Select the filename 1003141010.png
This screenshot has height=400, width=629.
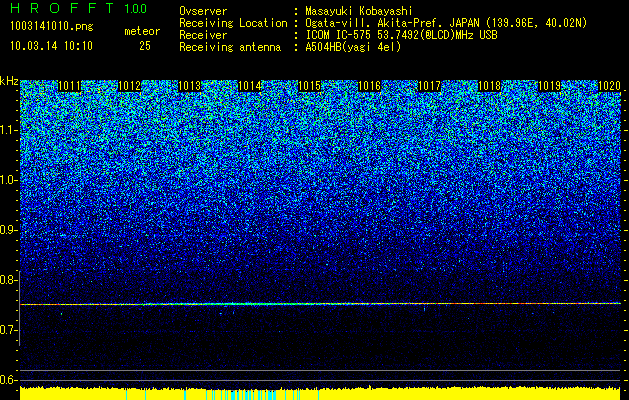coord(52,26)
